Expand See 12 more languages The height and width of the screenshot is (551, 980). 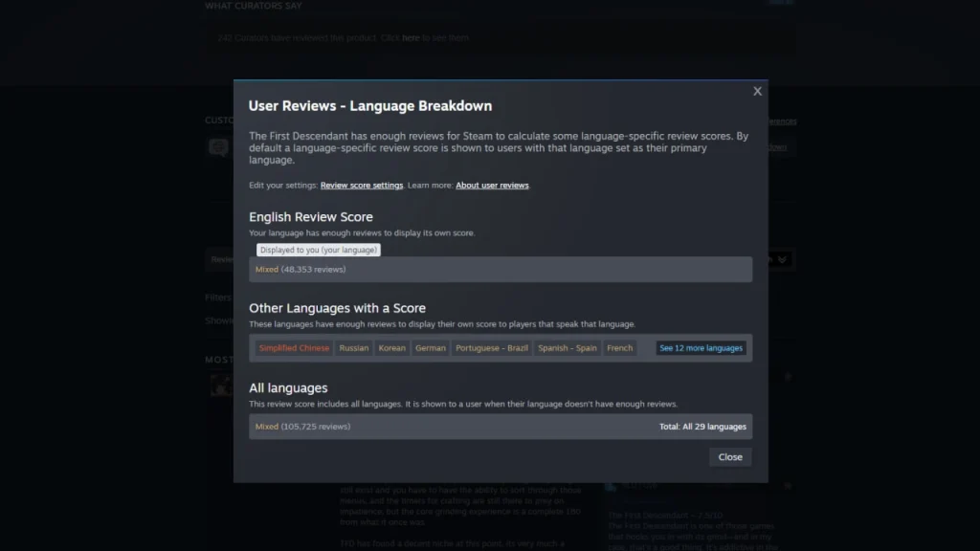(701, 348)
